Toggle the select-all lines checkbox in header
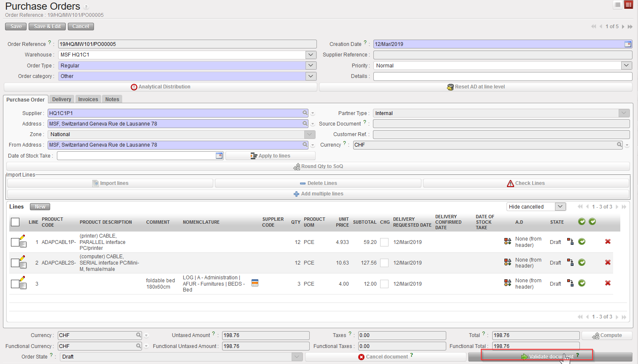This screenshot has width=638, height=364. pyautogui.click(x=15, y=222)
